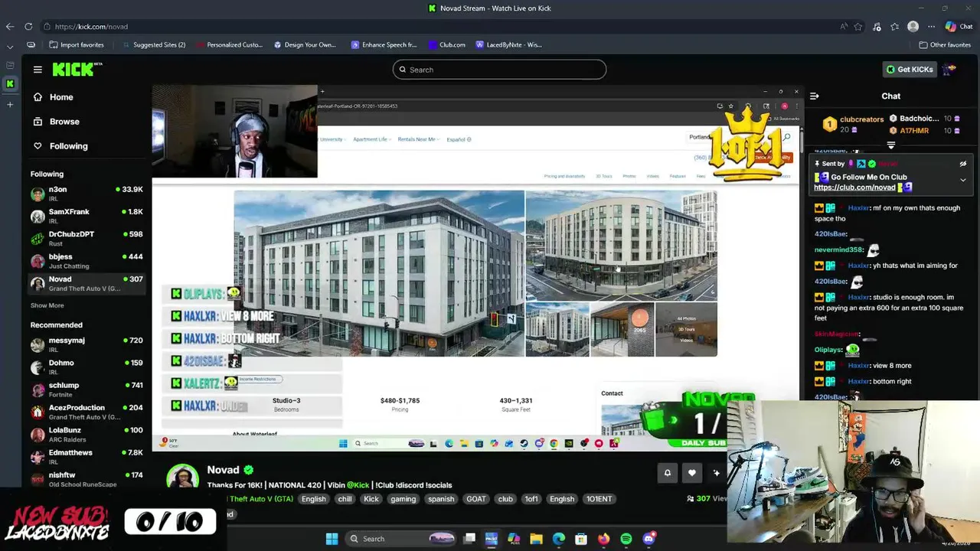Open AcezProduction's recommended channel
Screen dimensions: 980x551
click(87, 412)
